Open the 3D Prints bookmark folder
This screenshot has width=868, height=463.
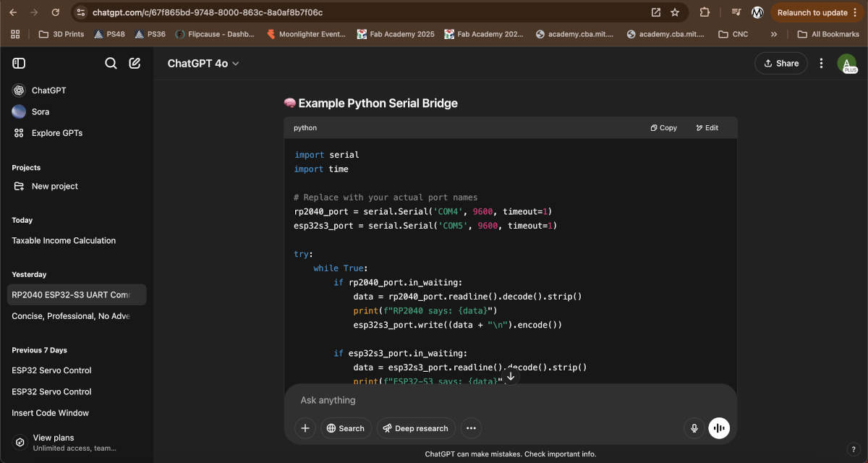tap(61, 34)
